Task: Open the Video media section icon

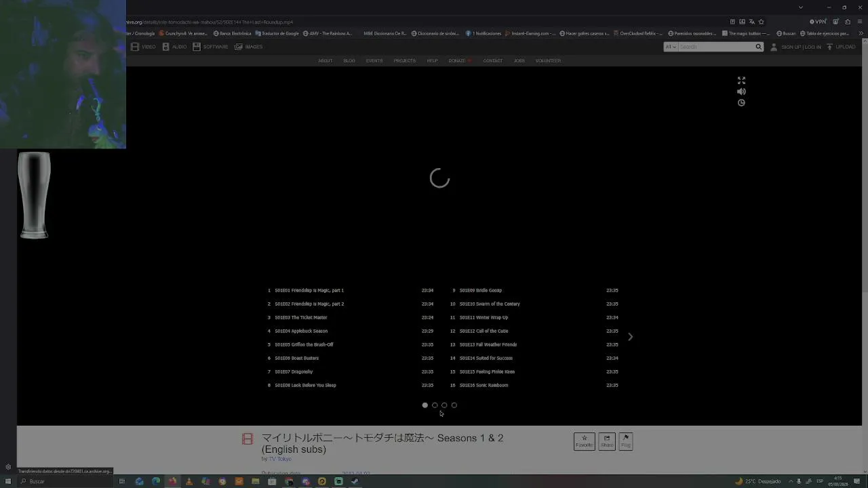Action: 135,47
